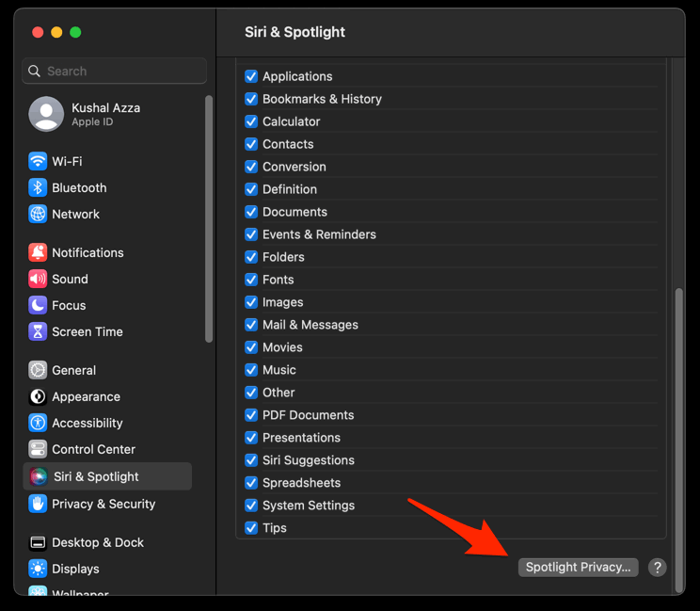
Task: Click the General gear icon
Action: point(38,370)
